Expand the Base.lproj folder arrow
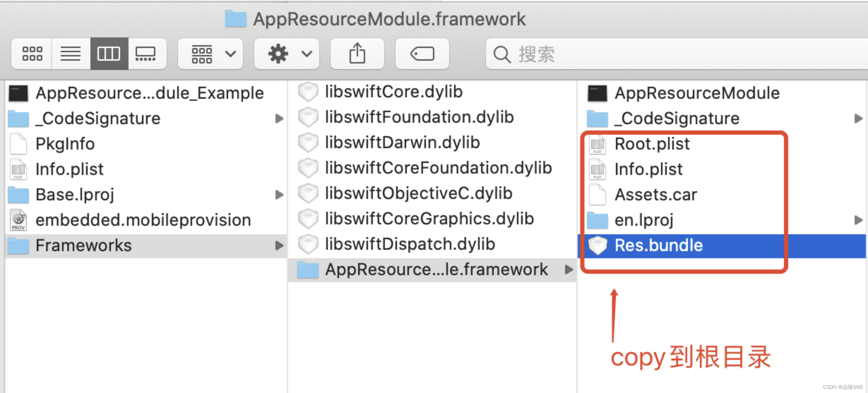The image size is (868, 393). tap(279, 195)
